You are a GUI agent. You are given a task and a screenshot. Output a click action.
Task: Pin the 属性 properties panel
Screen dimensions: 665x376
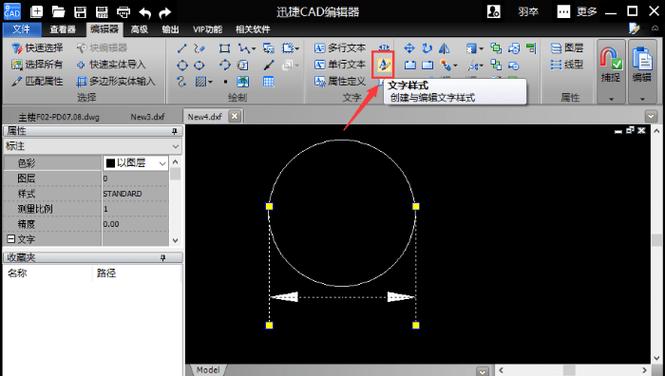point(174,131)
